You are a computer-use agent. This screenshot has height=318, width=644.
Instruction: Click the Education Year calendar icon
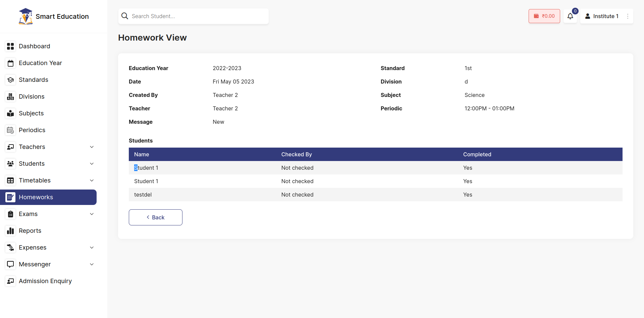pyautogui.click(x=11, y=63)
